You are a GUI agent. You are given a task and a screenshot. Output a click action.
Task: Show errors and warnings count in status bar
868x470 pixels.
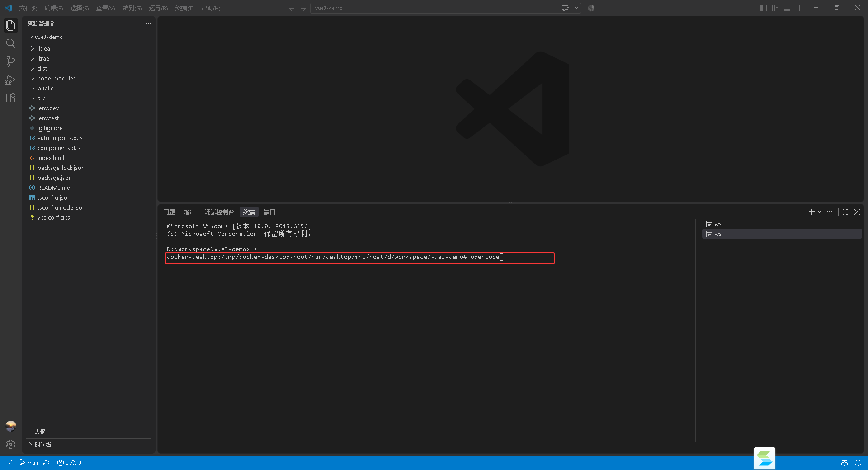[69, 463]
